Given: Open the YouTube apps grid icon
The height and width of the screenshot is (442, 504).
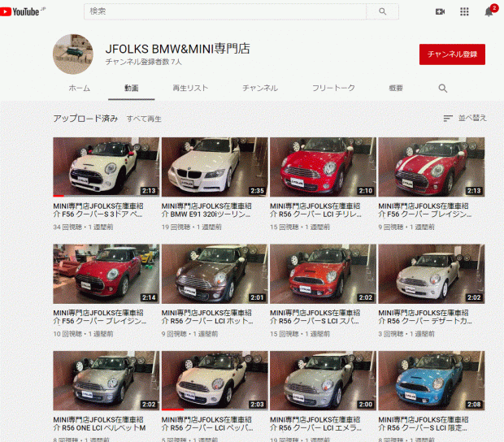Looking at the screenshot, I should pyautogui.click(x=464, y=12).
